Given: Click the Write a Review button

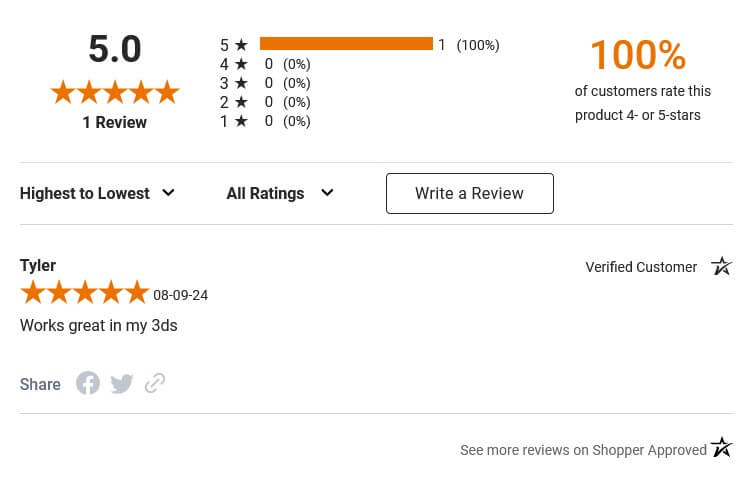Looking at the screenshot, I should click(x=469, y=193).
